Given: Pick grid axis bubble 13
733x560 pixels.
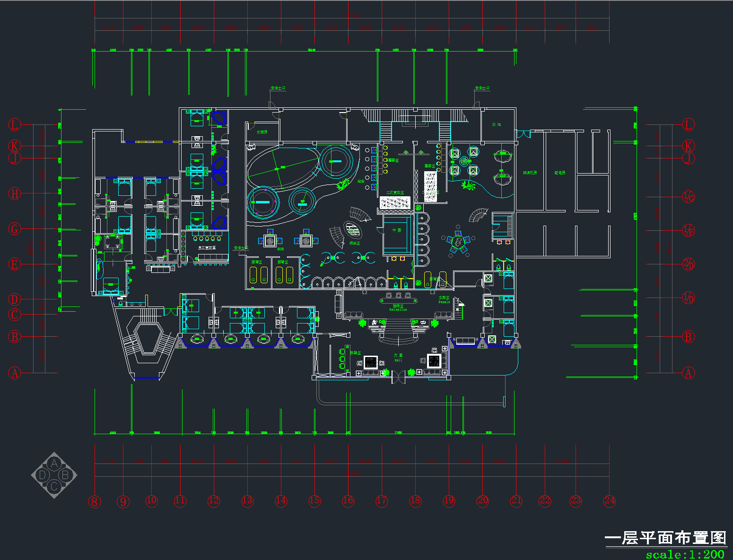Looking at the screenshot, I should tap(247, 500).
